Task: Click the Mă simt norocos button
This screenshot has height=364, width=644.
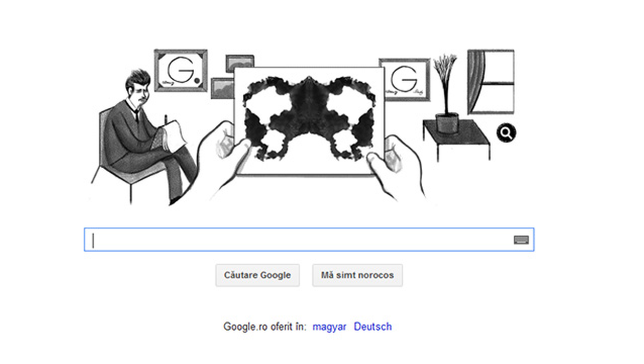Action: pos(357,275)
